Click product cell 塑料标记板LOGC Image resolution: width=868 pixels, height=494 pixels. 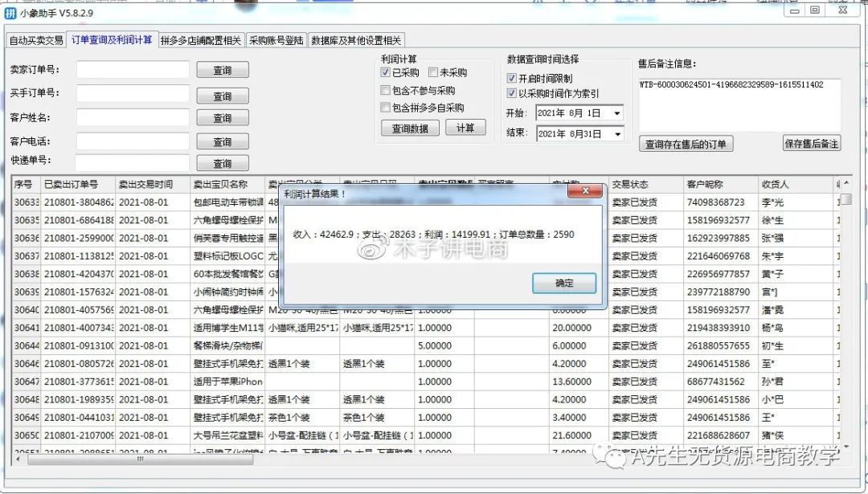[x=227, y=256]
